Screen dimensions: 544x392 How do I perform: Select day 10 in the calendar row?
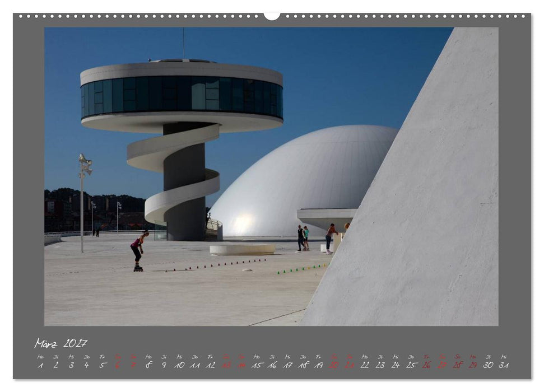click(x=179, y=365)
